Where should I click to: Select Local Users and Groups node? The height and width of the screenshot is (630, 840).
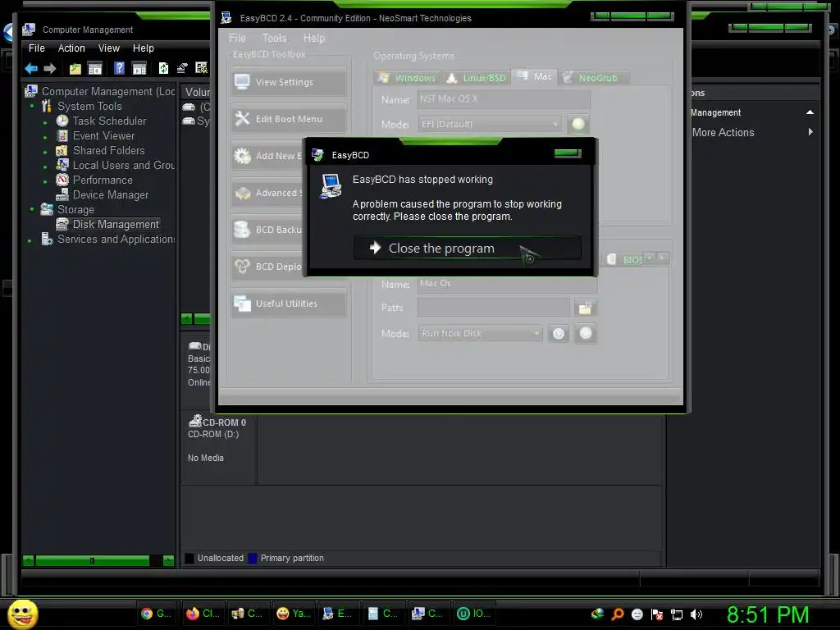(x=124, y=166)
